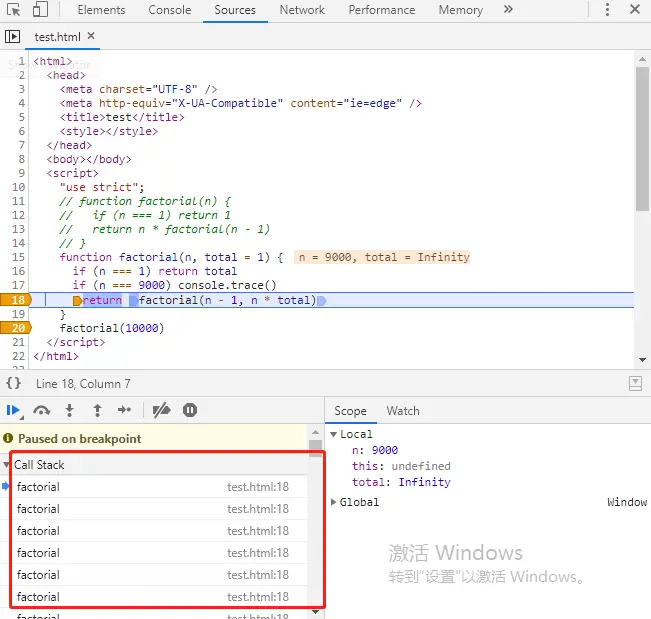Click the Line 18, Column 7 status text
The height and width of the screenshot is (619, 651).
(83, 384)
